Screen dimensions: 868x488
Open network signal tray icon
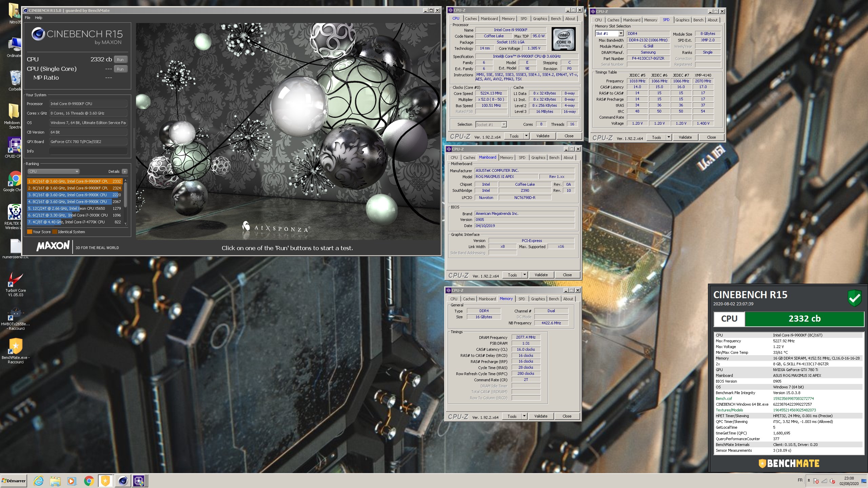pos(824,481)
